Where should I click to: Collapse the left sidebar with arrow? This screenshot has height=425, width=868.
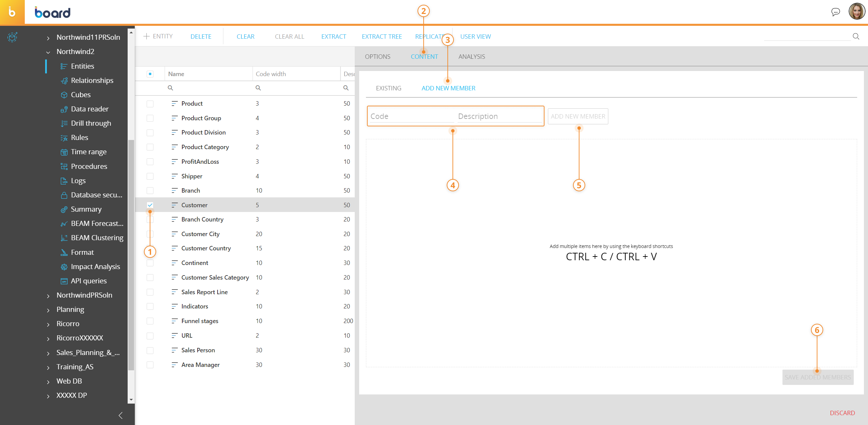point(121,415)
